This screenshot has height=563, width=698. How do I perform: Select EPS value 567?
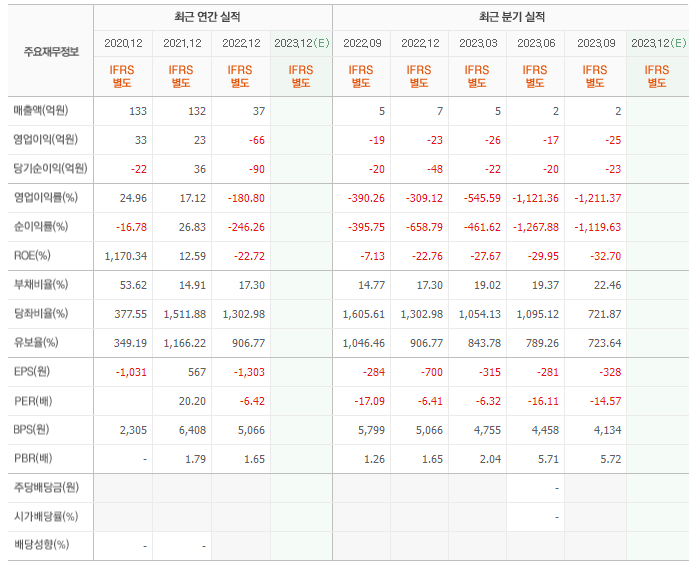coord(197,372)
